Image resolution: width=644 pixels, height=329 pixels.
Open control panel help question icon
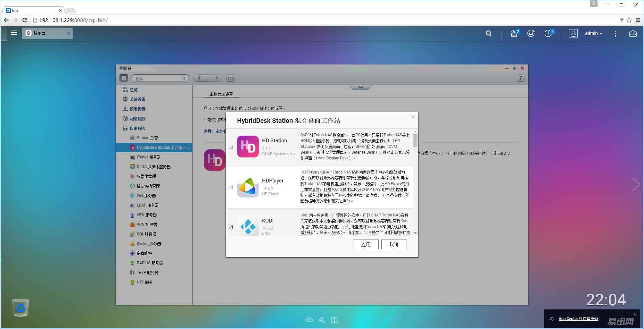(x=520, y=78)
